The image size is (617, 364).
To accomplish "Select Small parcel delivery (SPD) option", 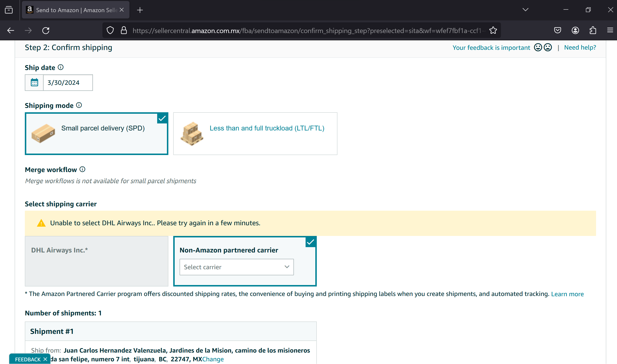I will (97, 134).
